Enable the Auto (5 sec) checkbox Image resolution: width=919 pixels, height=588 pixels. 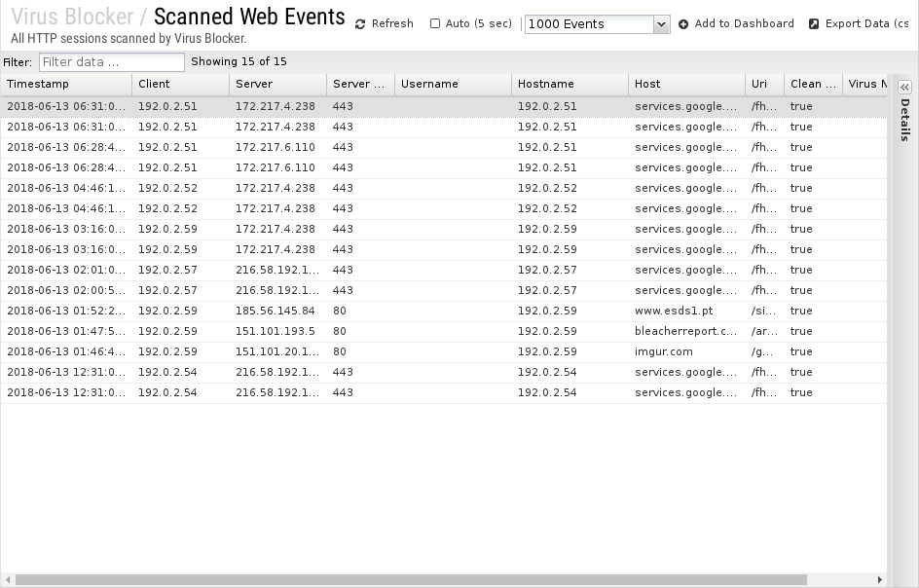coord(435,24)
